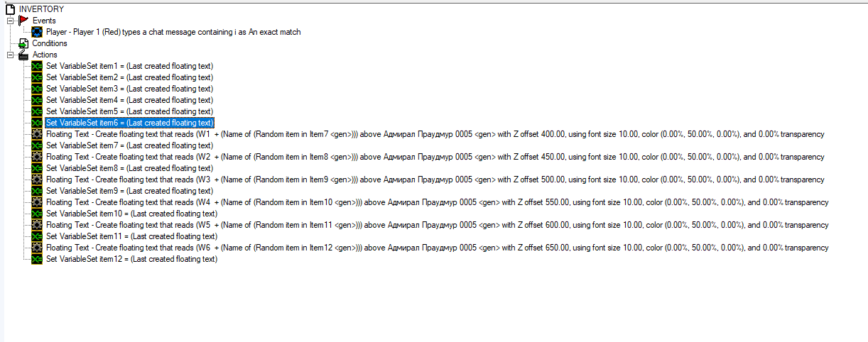This screenshot has width=868, height=342.
Task: Collapse the Actions section
Action: 10,55
